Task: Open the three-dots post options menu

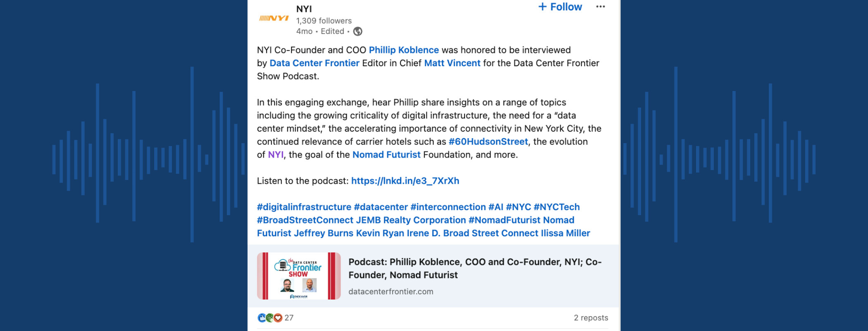Action: (x=601, y=7)
